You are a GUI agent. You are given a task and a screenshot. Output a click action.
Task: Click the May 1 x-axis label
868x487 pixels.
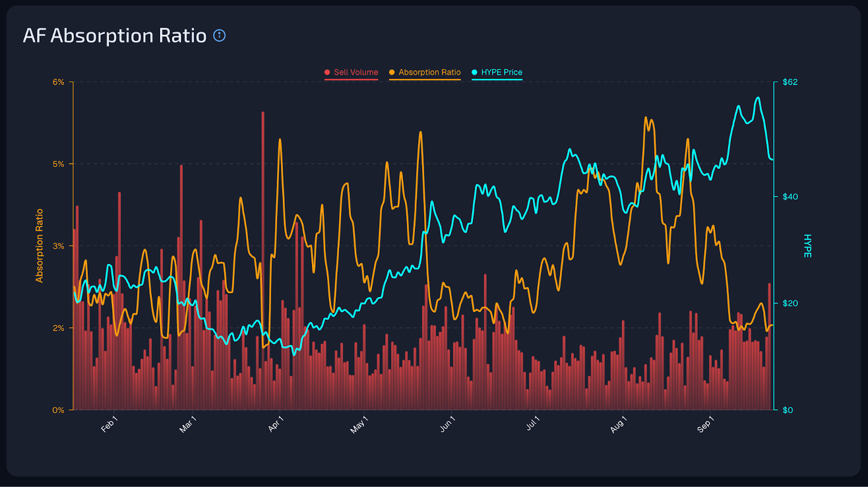pos(359,425)
